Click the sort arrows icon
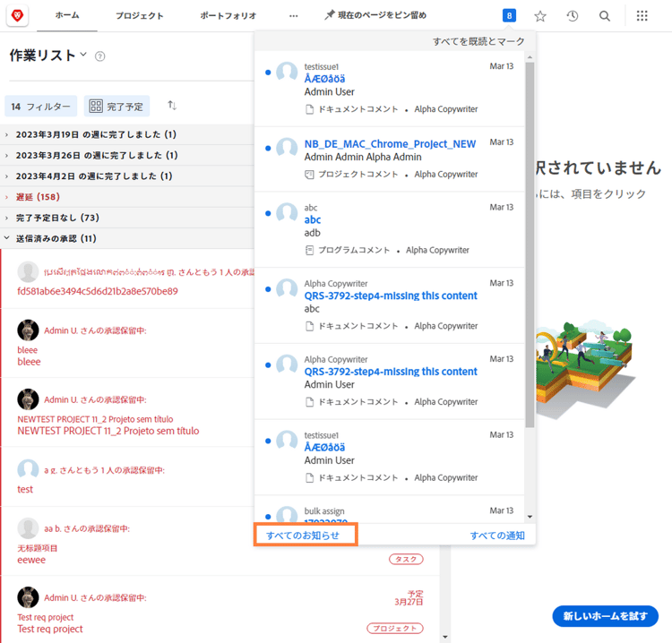 coord(172,105)
